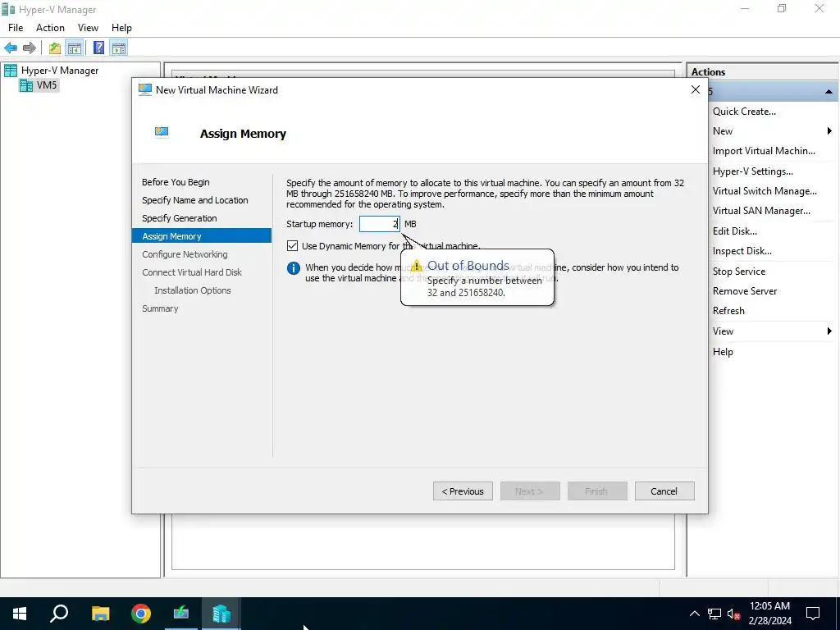Click the network tray icon
Image resolution: width=840 pixels, height=630 pixels.
(714, 614)
